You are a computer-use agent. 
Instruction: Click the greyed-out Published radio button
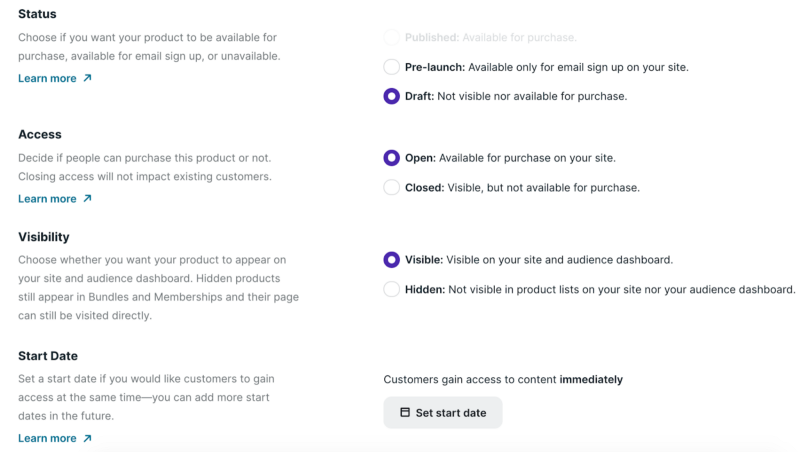pos(392,37)
